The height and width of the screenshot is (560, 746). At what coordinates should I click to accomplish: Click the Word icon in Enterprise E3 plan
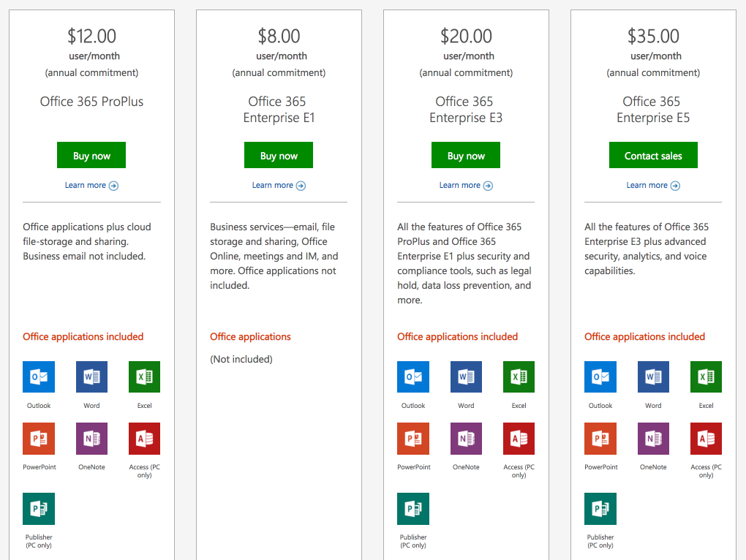coord(466,377)
